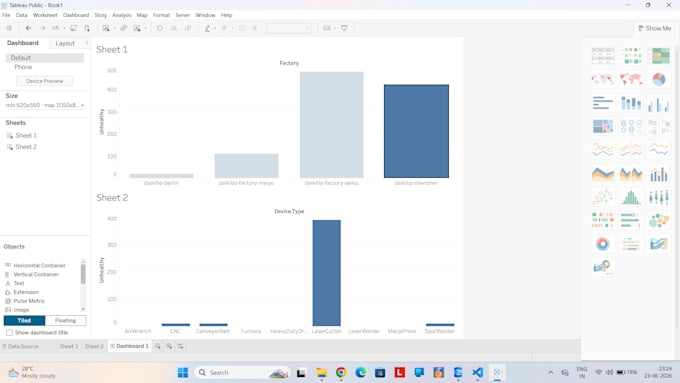Open Visual Studio Code from the taskbar
This screenshot has height=383, width=680.
[x=477, y=373]
